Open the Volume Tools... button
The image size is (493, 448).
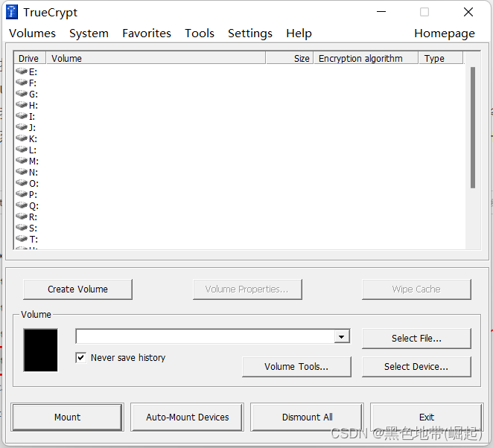(x=296, y=367)
